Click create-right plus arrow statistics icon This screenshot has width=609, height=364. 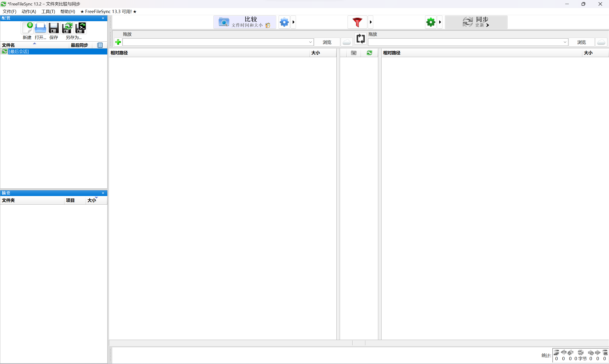click(x=591, y=353)
